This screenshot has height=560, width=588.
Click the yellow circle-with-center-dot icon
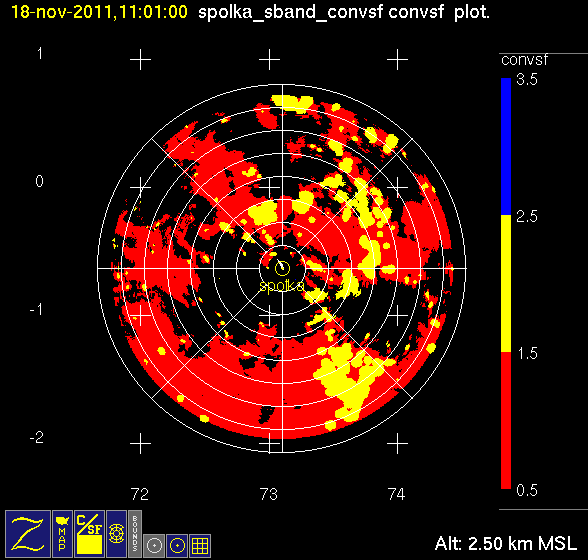pyautogui.click(x=177, y=546)
